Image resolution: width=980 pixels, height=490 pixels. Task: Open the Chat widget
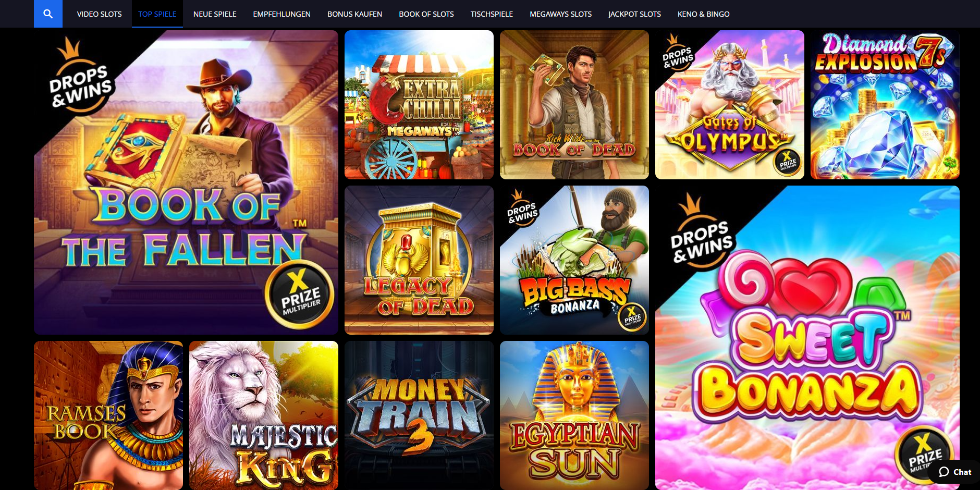tap(954, 472)
